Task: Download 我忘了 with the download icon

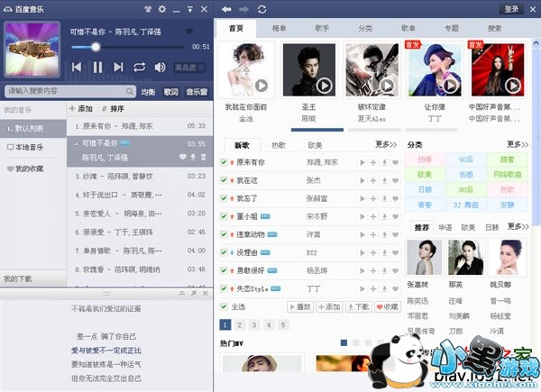Action: pyautogui.click(x=384, y=198)
